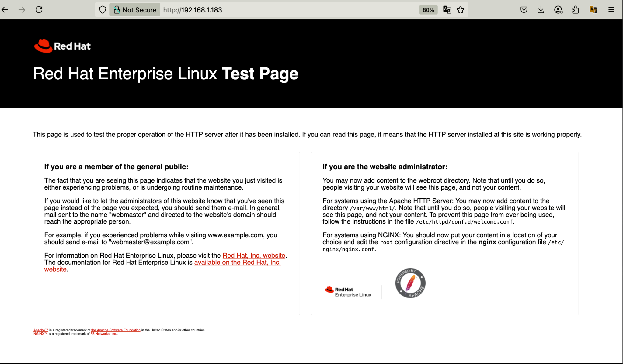Expand the Not Secure site information panel
This screenshot has height=364, width=623.
(x=134, y=10)
